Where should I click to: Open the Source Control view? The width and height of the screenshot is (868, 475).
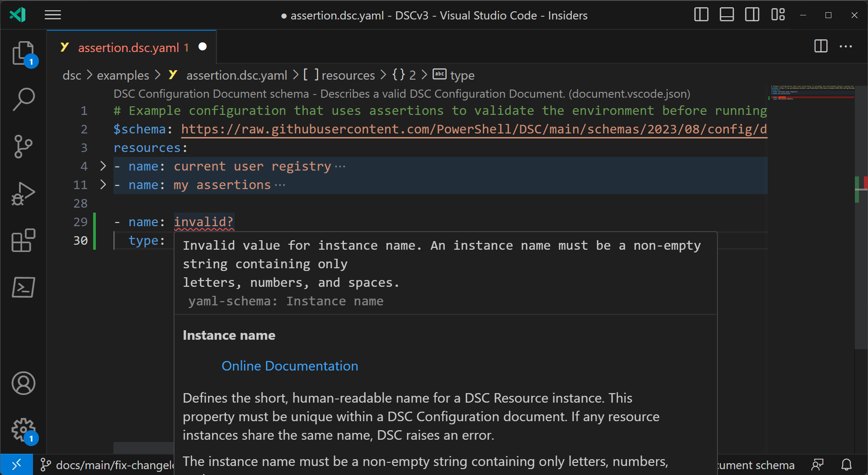tap(23, 146)
